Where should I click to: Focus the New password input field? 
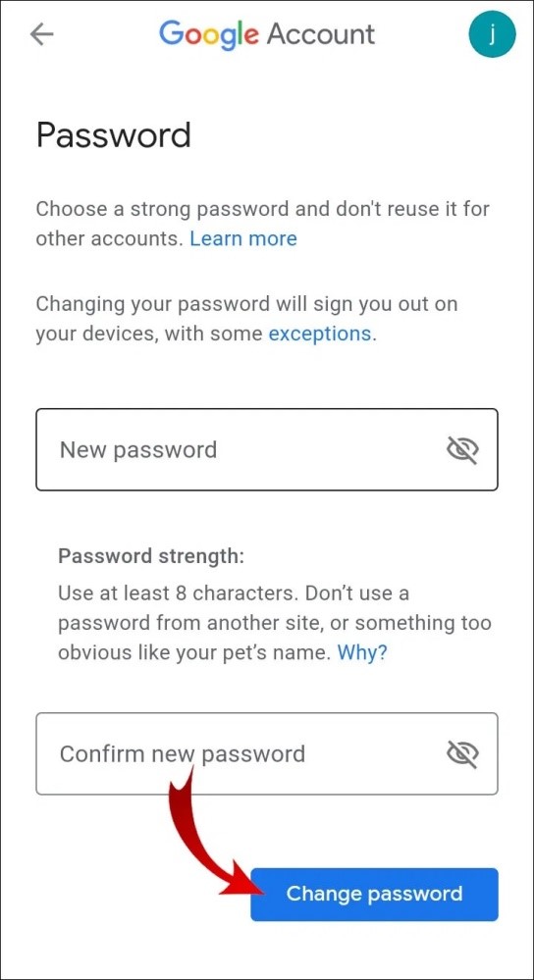coord(267,449)
